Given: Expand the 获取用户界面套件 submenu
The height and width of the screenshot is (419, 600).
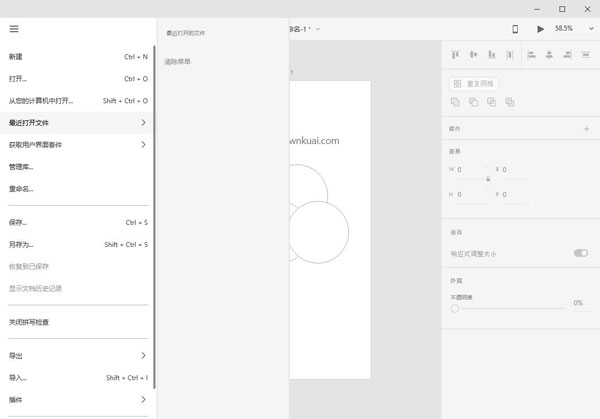Looking at the screenshot, I should (143, 144).
